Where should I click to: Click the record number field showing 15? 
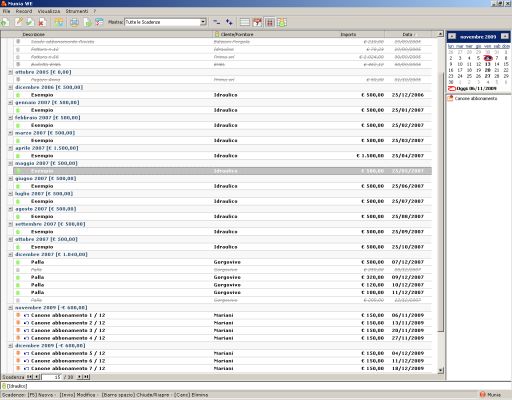[x=51, y=377]
